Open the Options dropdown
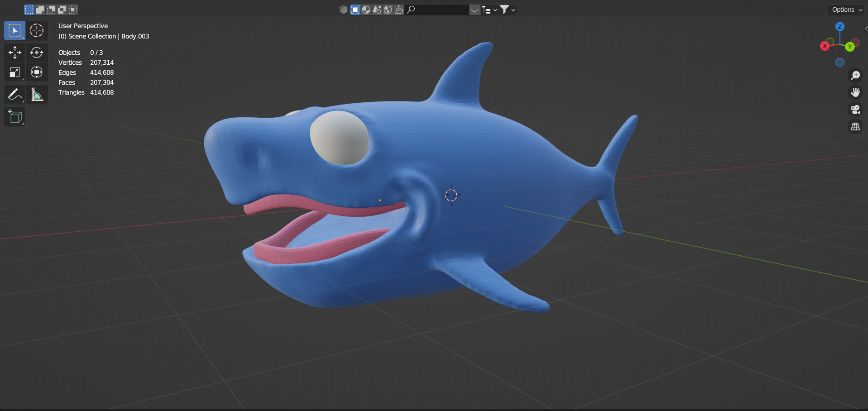The image size is (868, 411). click(x=847, y=10)
